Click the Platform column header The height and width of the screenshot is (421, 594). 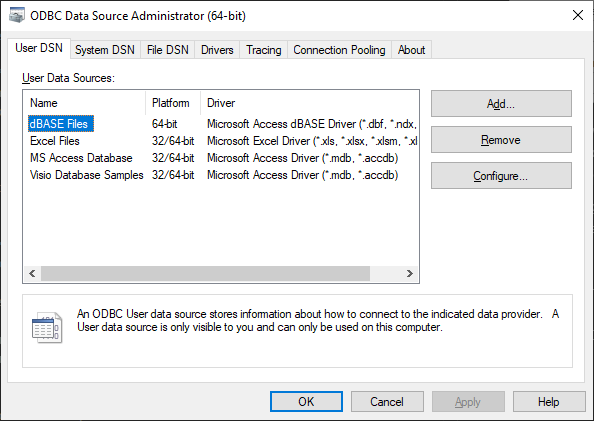tap(173, 103)
